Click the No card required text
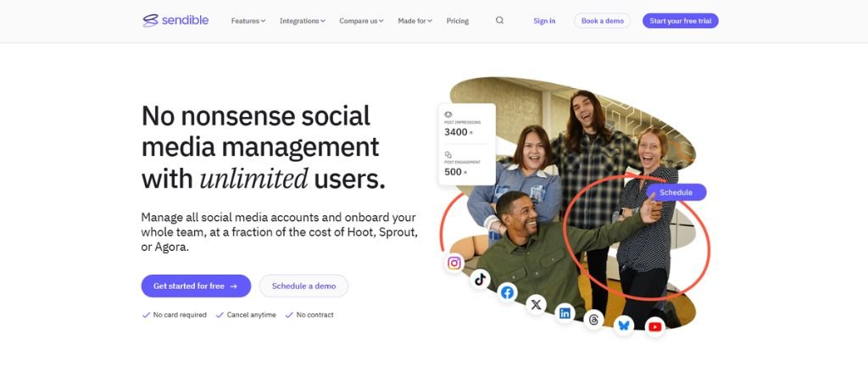868x383 pixels. [180, 315]
